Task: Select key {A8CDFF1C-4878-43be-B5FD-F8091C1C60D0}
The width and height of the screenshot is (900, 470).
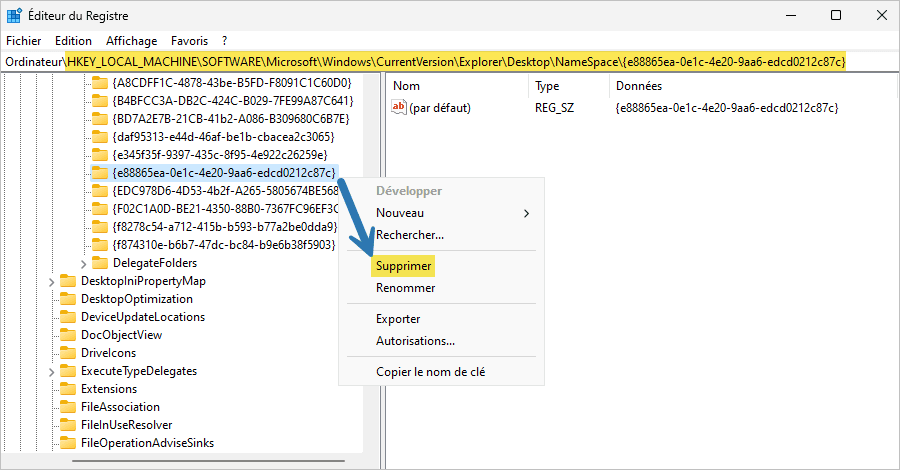Action: coord(232,83)
